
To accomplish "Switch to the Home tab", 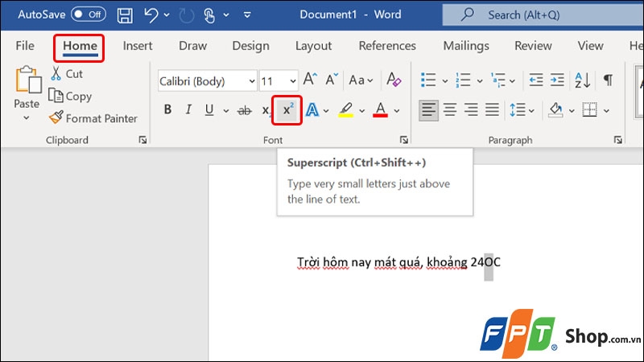I will [80, 46].
